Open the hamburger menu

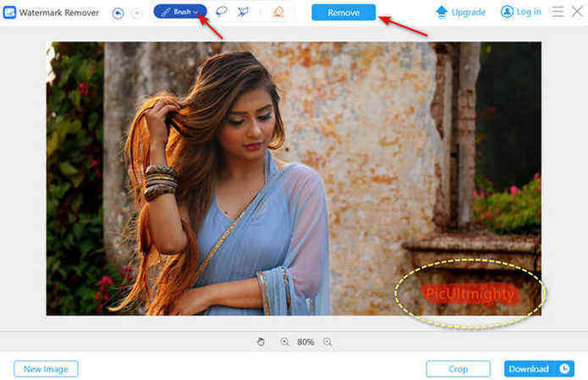pyautogui.click(x=558, y=12)
